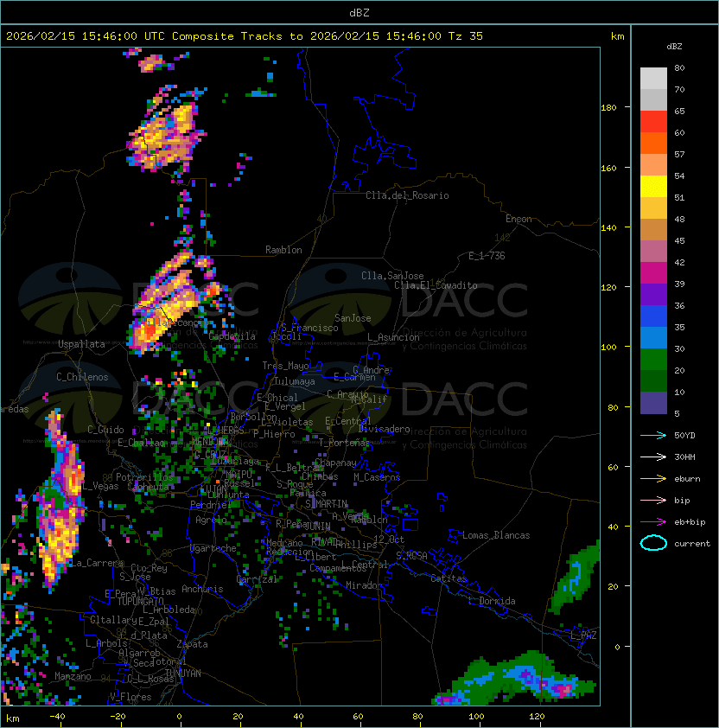Click the 'L_PAZ' map label

click(583, 635)
